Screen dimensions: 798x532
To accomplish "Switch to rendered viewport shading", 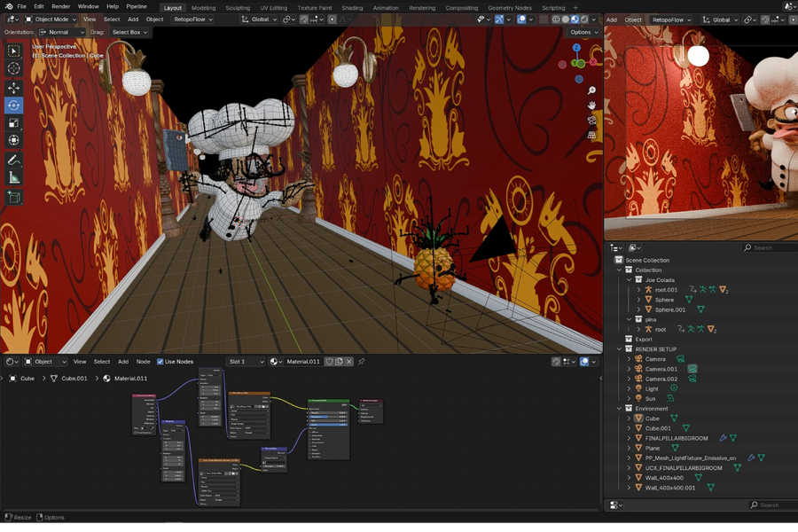I will [584, 20].
